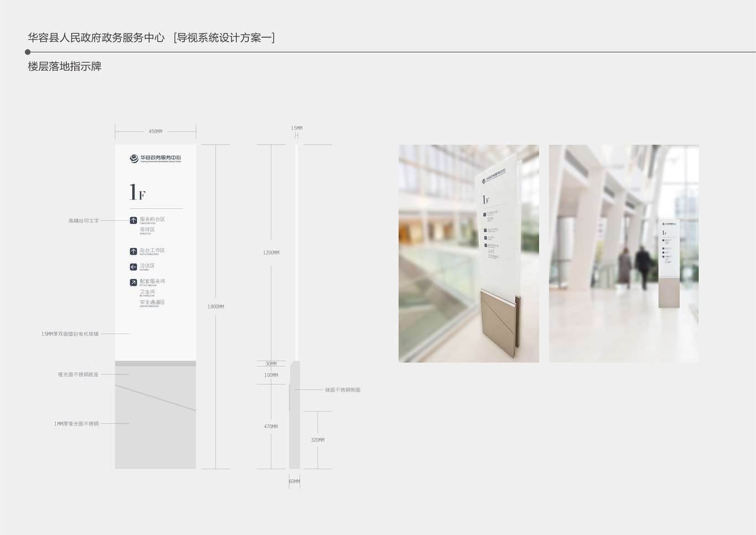Click the 470MM dimension label
Image resolution: width=756 pixels, height=535 pixels.
[x=271, y=426]
